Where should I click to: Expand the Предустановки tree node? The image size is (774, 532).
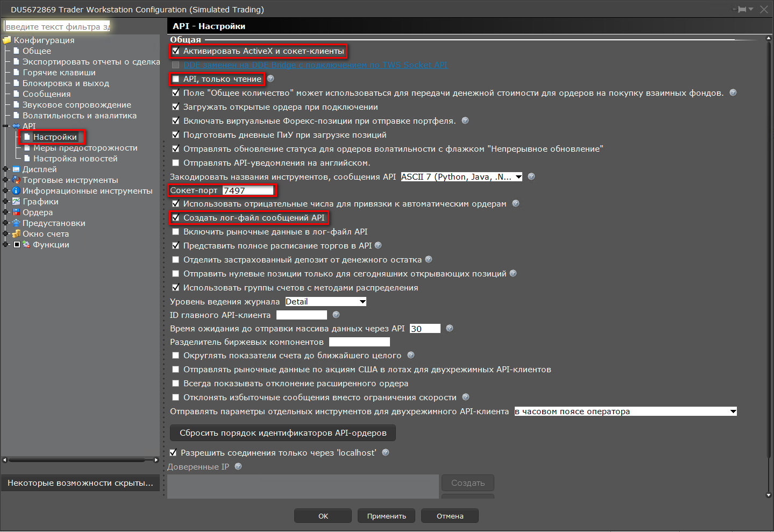point(5,223)
